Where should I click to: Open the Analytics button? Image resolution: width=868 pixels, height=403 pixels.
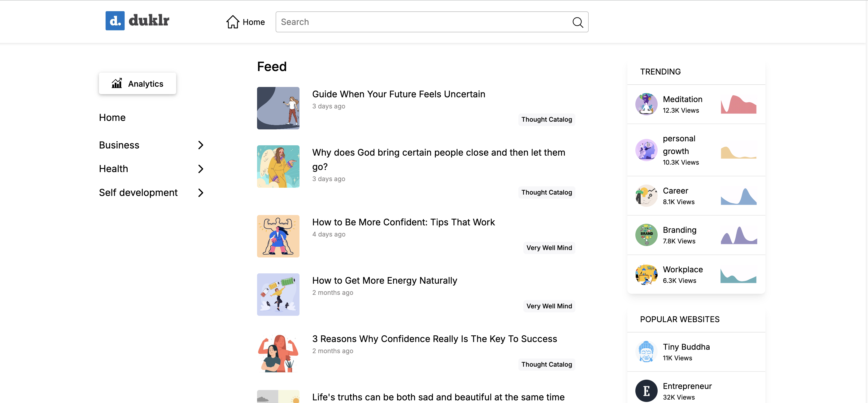tap(137, 84)
